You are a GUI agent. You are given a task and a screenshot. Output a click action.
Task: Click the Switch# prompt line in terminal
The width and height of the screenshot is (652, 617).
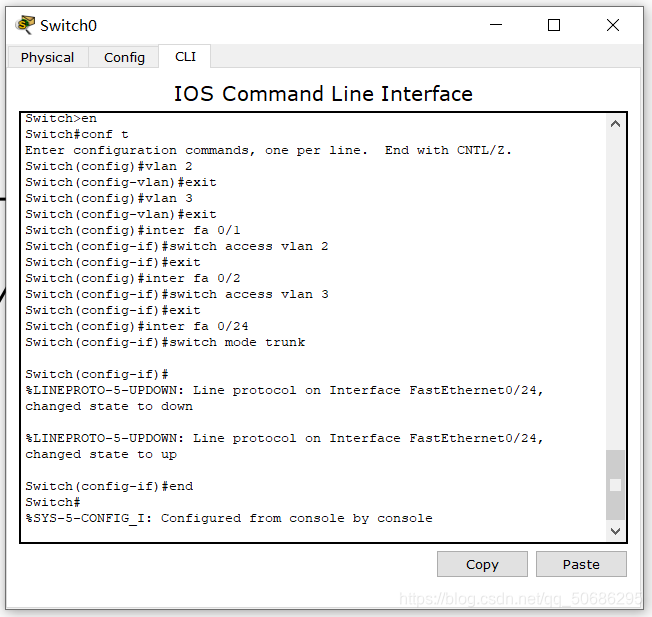(x=53, y=502)
